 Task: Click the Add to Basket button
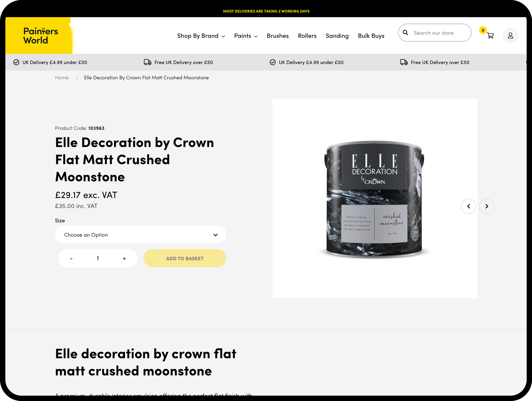pos(185,258)
